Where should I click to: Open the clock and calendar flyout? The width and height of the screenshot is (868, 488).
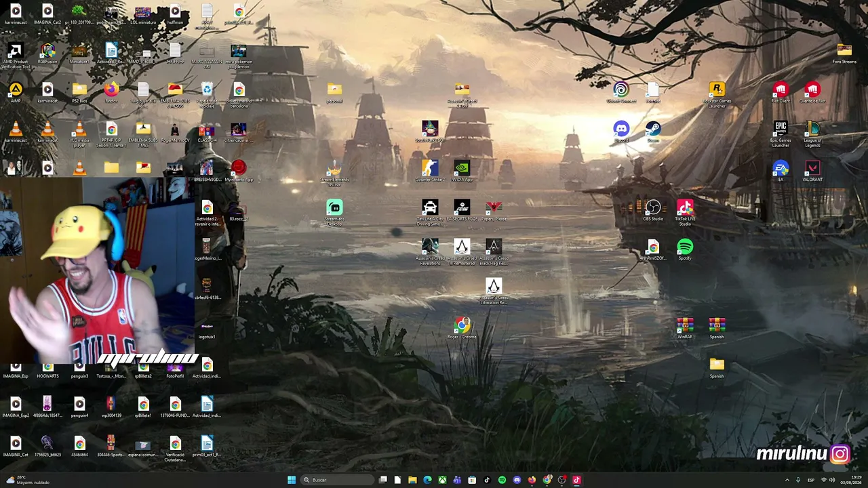point(850,480)
